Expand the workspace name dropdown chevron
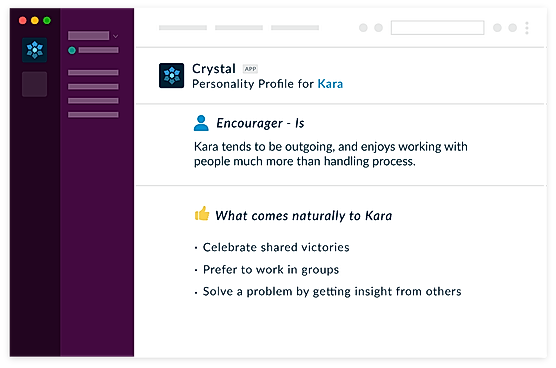Image resolution: width=556 pixels, height=368 pixels. [116, 36]
